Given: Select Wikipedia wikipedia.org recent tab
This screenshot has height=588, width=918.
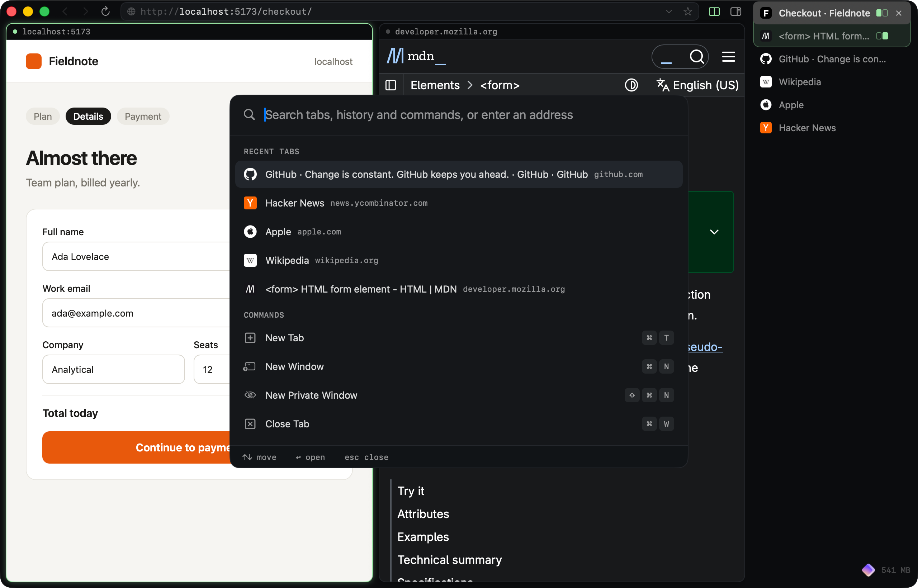Looking at the screenshot, I should [x=459, y=260].
